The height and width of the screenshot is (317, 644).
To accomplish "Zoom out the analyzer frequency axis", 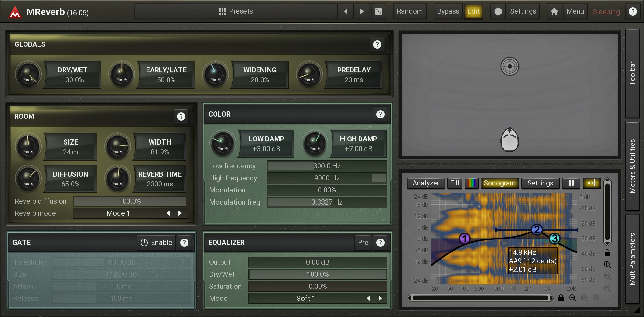I will pos(584,298).
